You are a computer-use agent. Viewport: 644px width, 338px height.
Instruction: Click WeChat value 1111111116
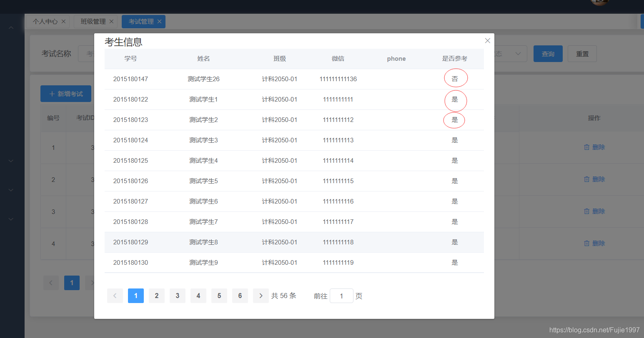click(338, 201)
